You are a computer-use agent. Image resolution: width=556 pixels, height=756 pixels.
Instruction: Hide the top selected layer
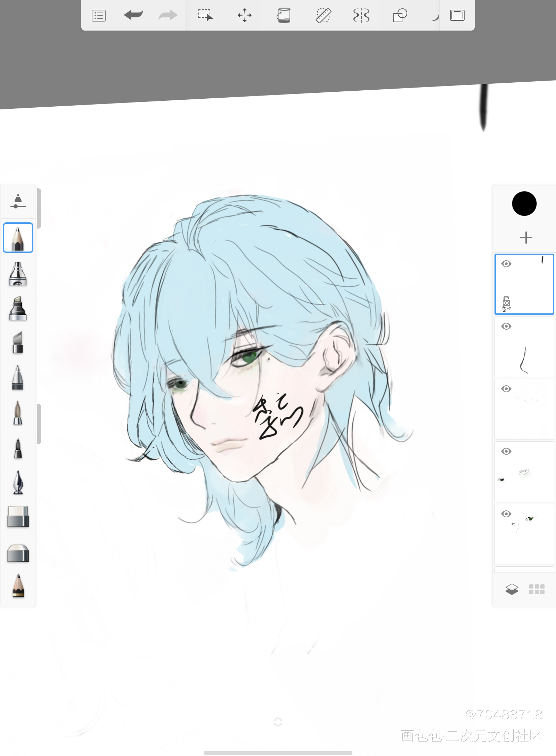[506, 264]
